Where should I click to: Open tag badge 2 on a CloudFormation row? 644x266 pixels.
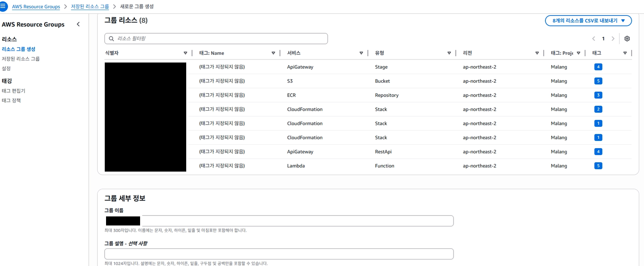598,109
